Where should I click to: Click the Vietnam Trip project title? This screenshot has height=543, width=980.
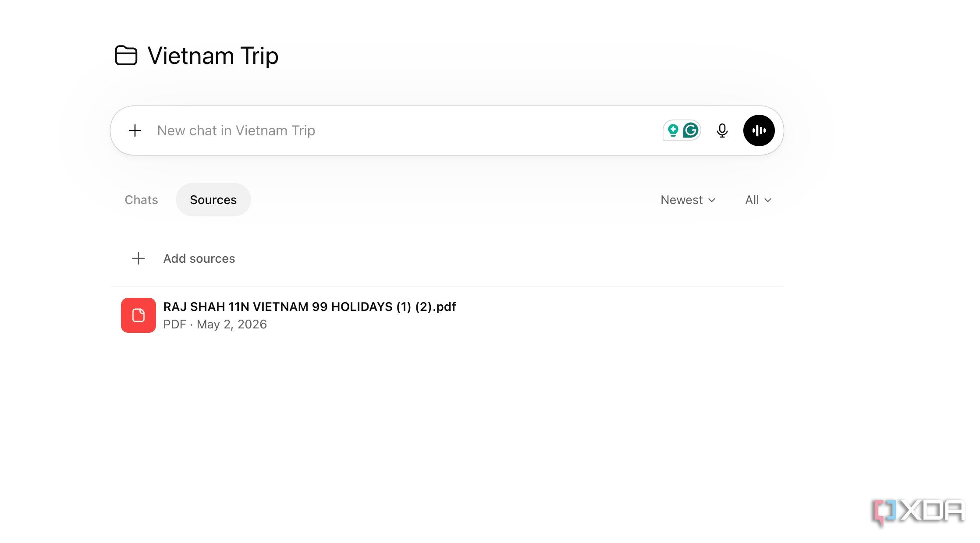click(x=213, y=56)
